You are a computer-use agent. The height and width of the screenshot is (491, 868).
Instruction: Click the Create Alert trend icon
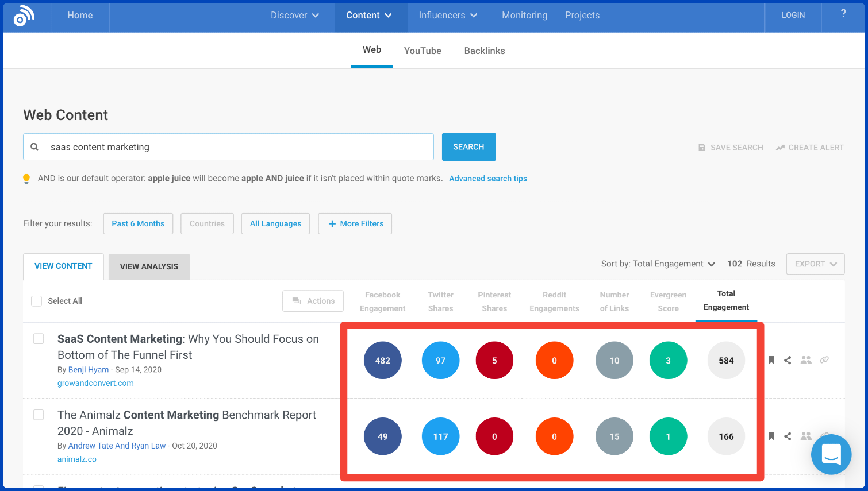[780, 148]
